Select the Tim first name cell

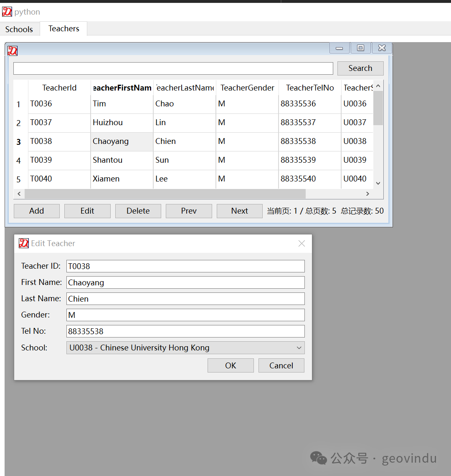pos(122,104)
